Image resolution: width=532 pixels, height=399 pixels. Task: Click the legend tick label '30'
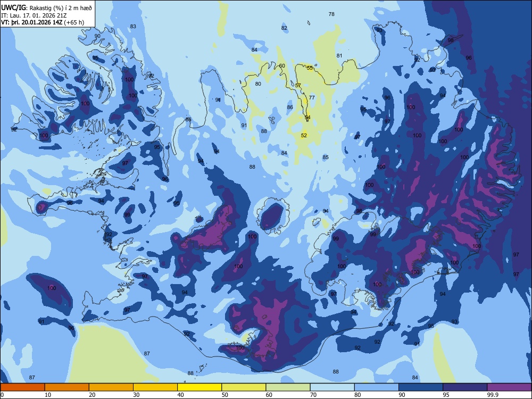(x=136, y=395)
